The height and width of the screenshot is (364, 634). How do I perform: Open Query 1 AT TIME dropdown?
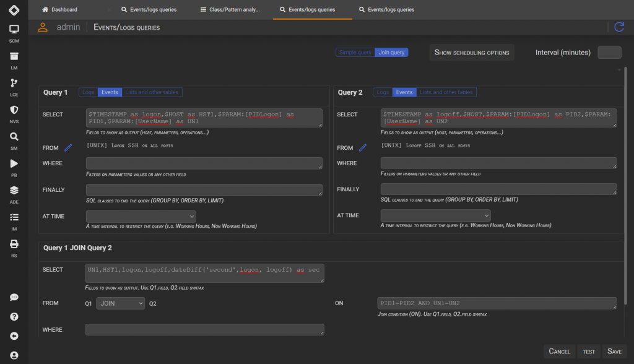point(141,217)
